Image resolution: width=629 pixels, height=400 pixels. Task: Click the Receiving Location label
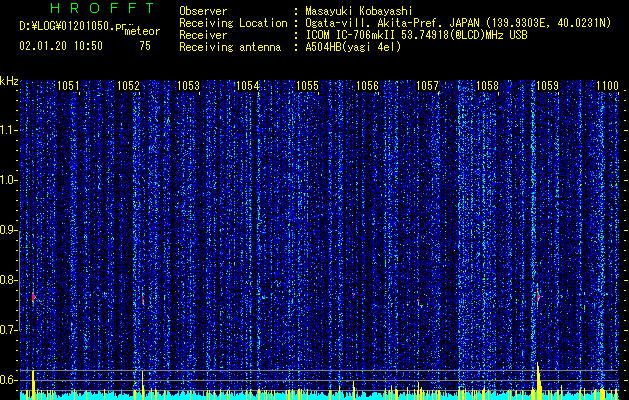click(x=233, y=23)
